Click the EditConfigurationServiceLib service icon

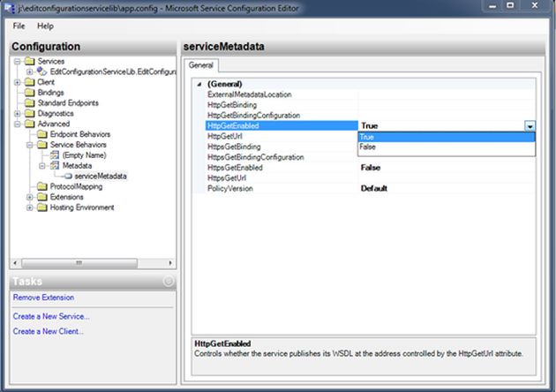pyautogui.click(x=41, y=72)
